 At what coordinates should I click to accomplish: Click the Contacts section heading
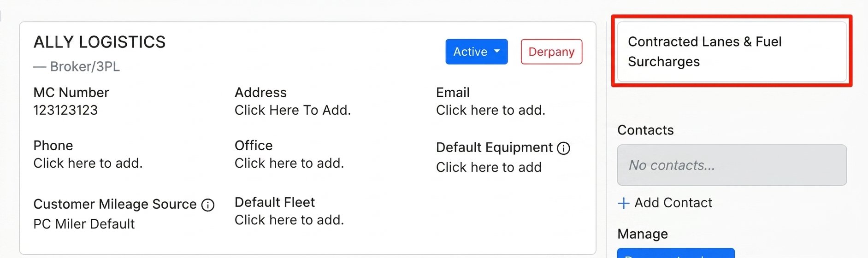pyautogui.click(x=645, y=130)
